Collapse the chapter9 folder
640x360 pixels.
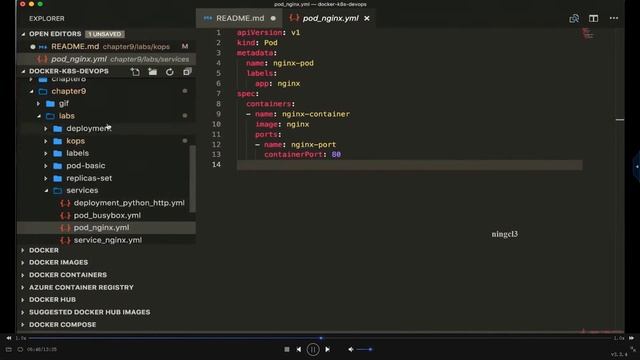[x=31, y=91]
